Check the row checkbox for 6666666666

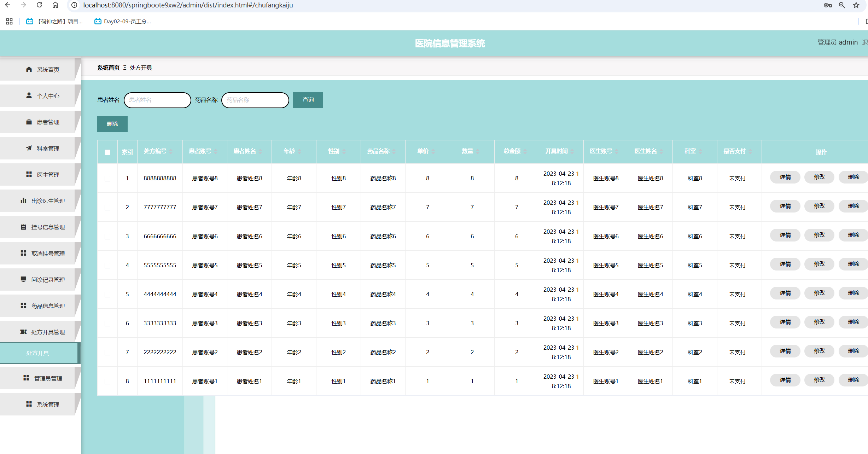coord(107,237)
